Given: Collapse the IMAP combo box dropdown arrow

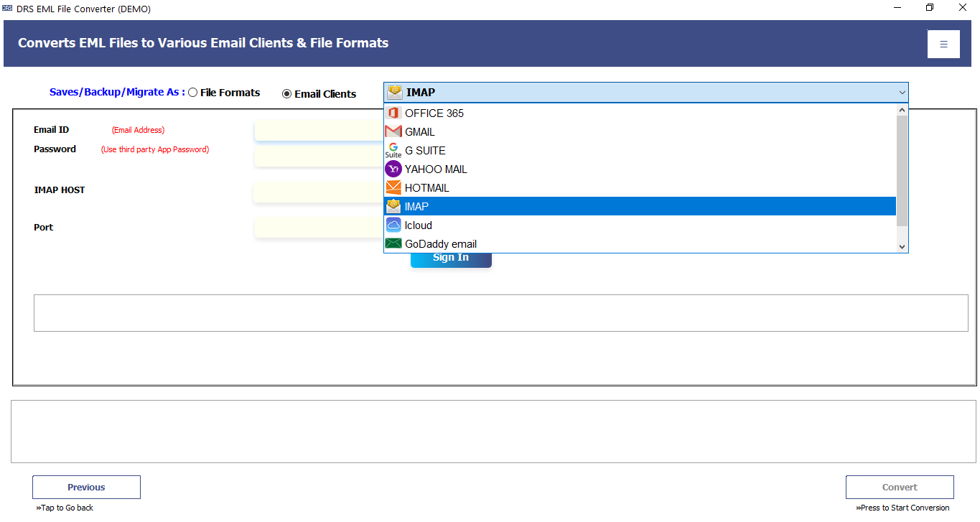Looking at the screenshot, I should (x=902, y=92).
